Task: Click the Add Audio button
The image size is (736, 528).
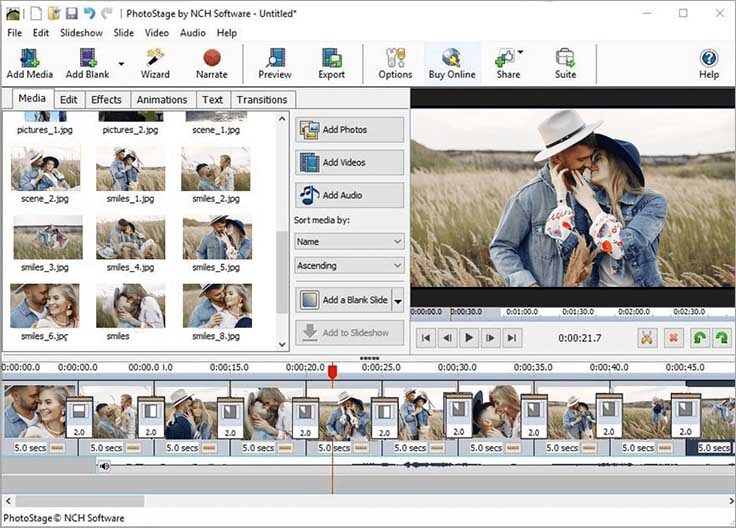Action: click(x=349, y=195)
